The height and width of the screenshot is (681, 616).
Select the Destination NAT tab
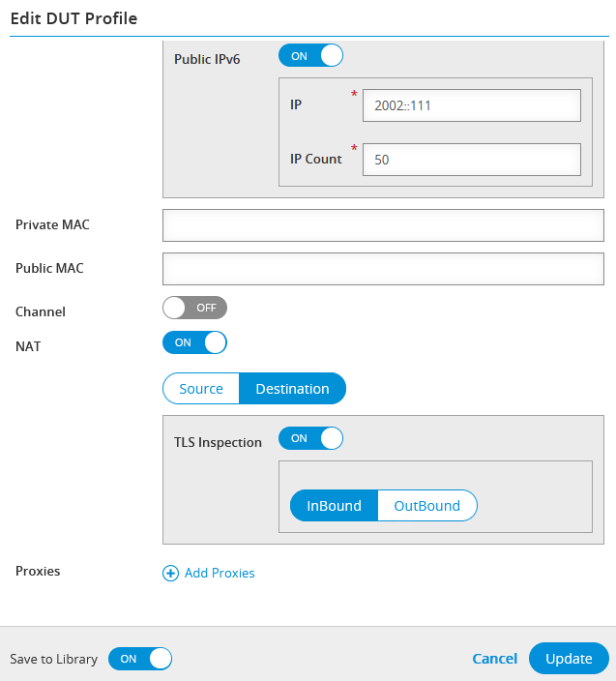pos(292,389)
